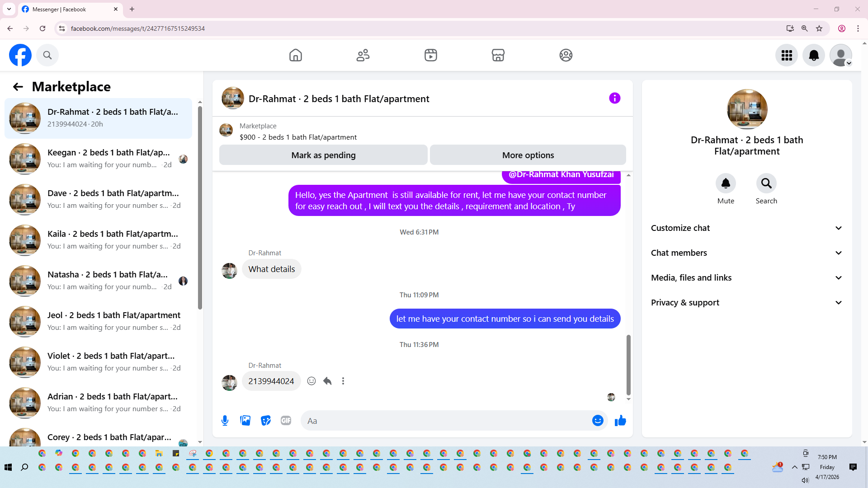Screen dimensions: 868x488
Task: Open Marketplace from top navigation
Action: [498, 55]
